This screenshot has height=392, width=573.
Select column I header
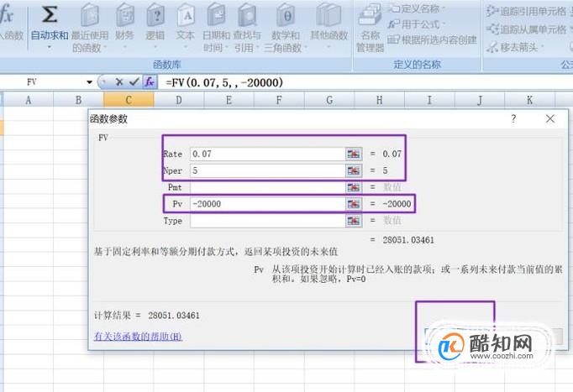(x=429, y=100)
